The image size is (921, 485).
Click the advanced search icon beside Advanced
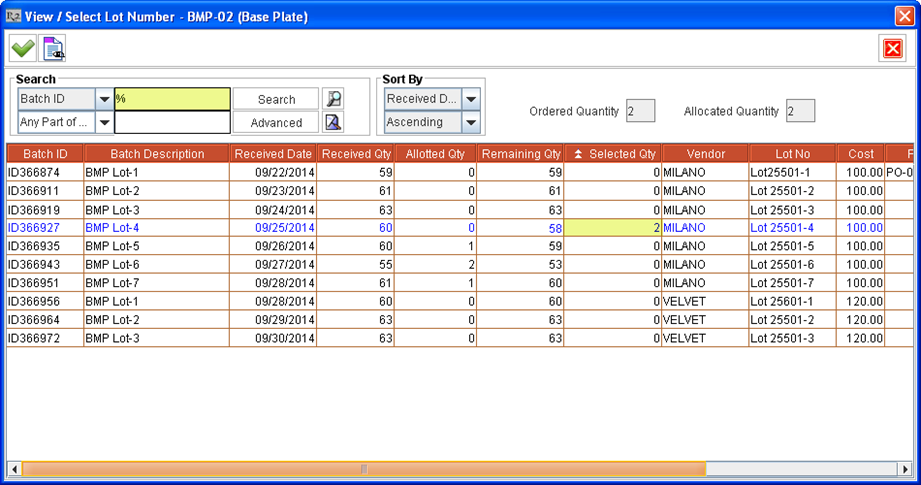[334, 122]
